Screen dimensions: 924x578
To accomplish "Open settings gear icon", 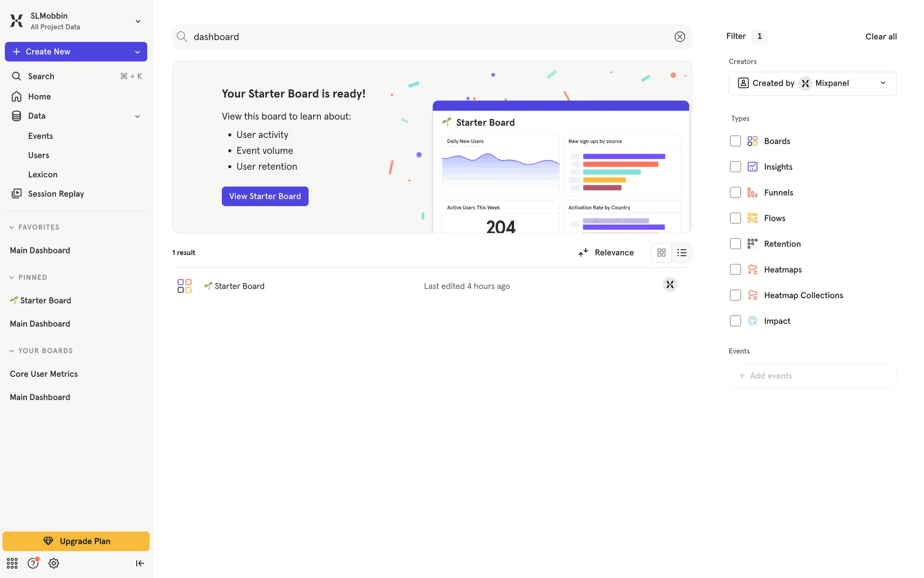I will 53,563.
